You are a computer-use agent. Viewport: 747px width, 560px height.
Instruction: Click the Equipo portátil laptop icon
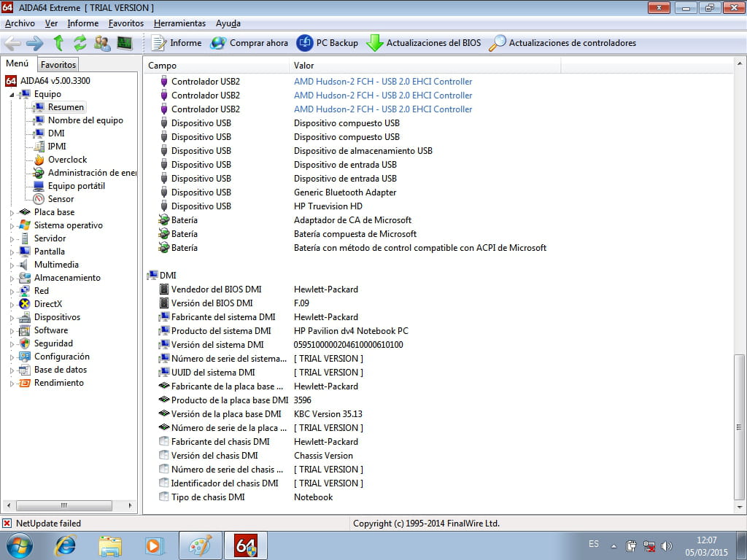tap(39, 186)
